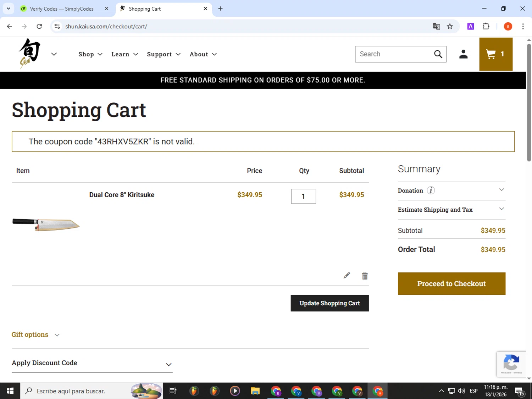Screen dimensions: 532x399
Task: Open a new tab
Action: 220,9
